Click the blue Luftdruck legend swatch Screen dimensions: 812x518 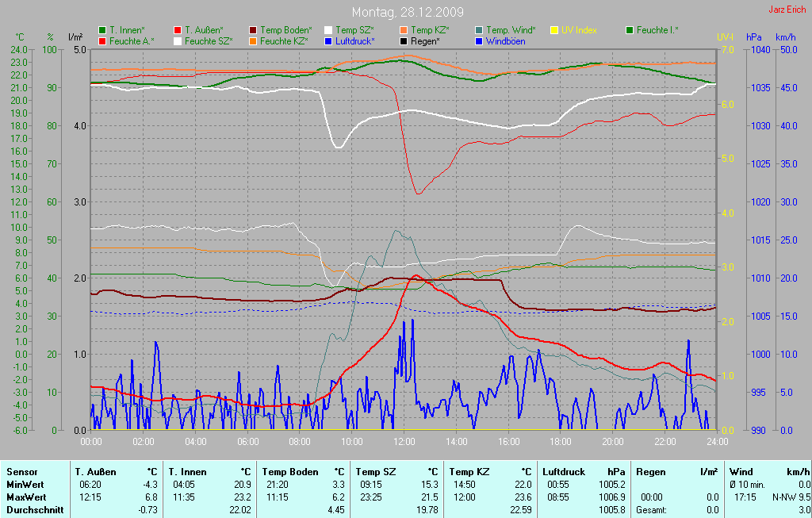[328, 41]
